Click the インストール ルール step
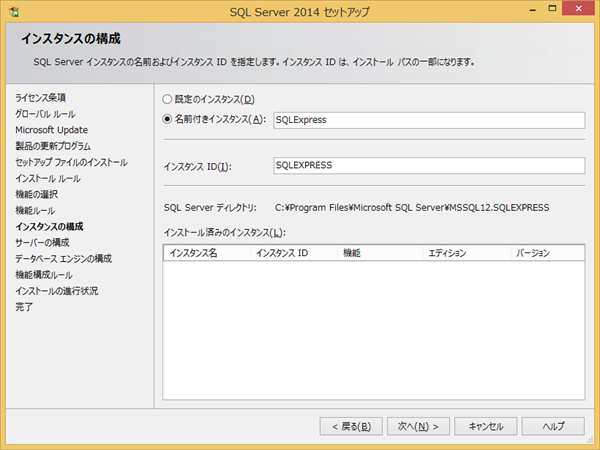Viewport: 600px width, 450px height. click(x=48, y=178)
